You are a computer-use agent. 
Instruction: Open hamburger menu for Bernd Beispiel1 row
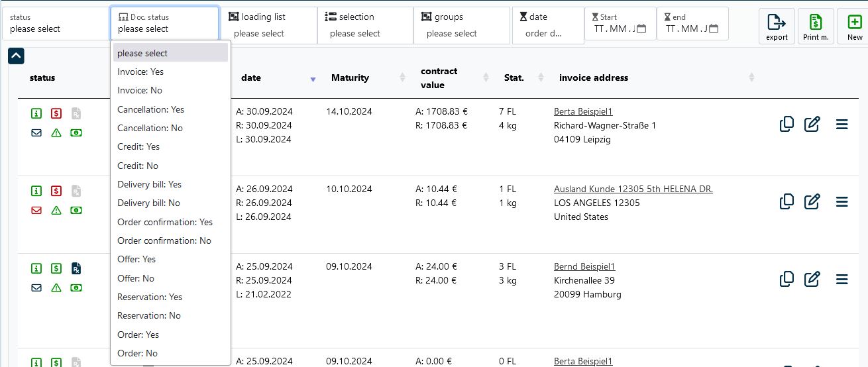click(841, 279)
